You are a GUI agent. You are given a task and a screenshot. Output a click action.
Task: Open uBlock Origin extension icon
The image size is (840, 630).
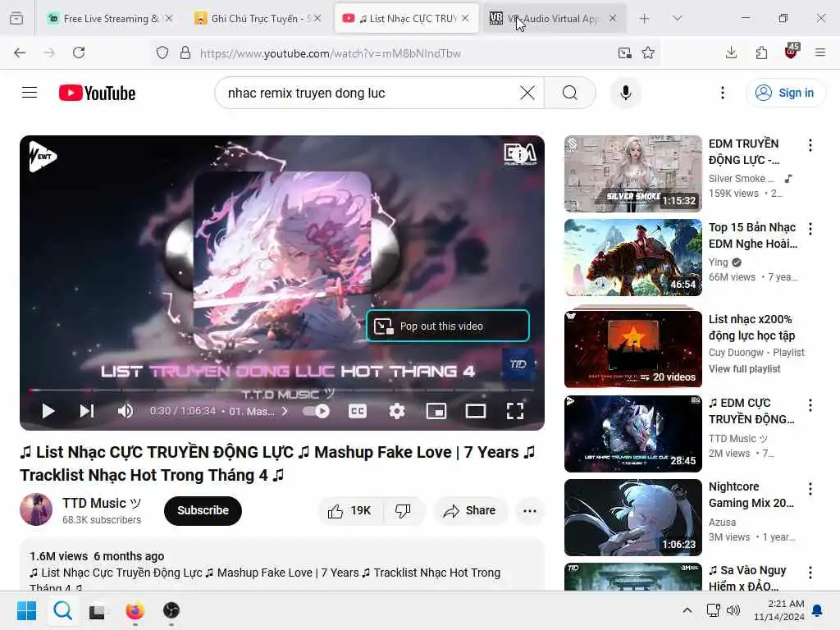click(792, 52)
